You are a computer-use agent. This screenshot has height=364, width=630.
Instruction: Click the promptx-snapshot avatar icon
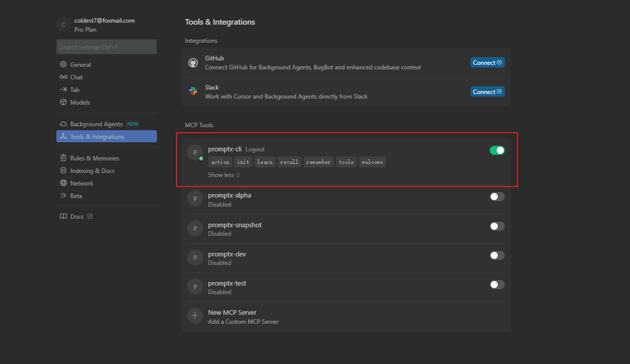[195, 228]
